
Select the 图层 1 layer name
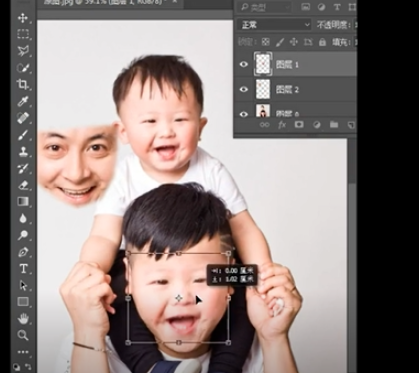pyautogui.click(x=287, y=64)
